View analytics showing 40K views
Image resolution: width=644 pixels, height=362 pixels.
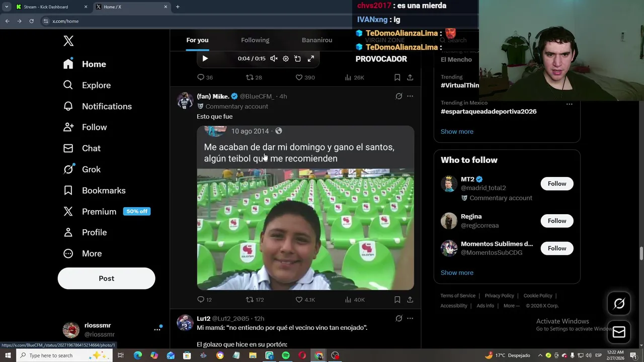pos(354,300)
